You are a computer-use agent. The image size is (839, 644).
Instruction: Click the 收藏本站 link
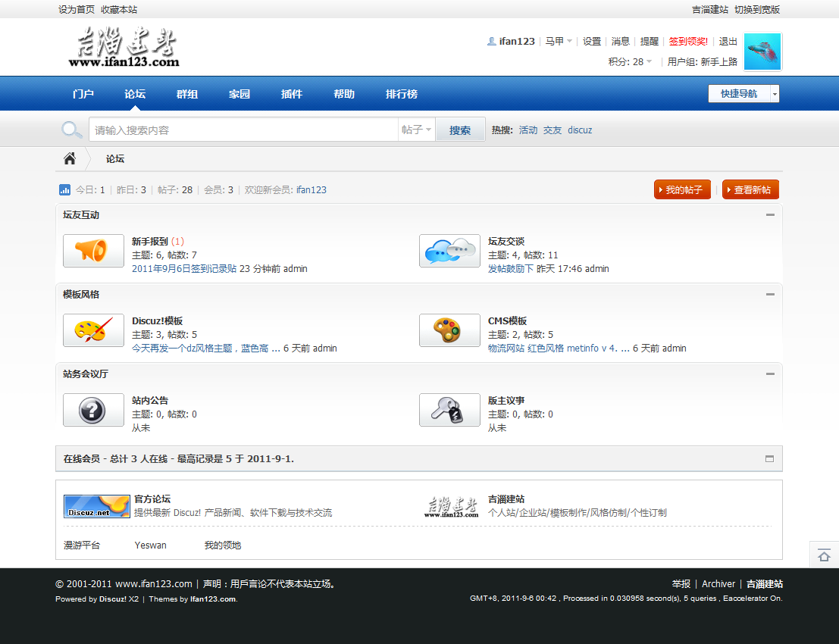click(x=119, y=10)
